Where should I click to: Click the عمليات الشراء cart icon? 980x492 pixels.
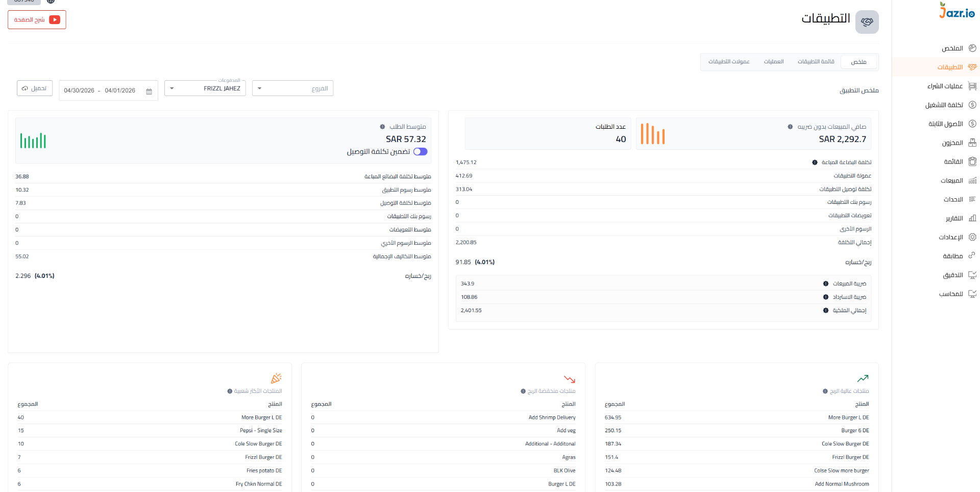pyautogui.click(x=972, y=86)
